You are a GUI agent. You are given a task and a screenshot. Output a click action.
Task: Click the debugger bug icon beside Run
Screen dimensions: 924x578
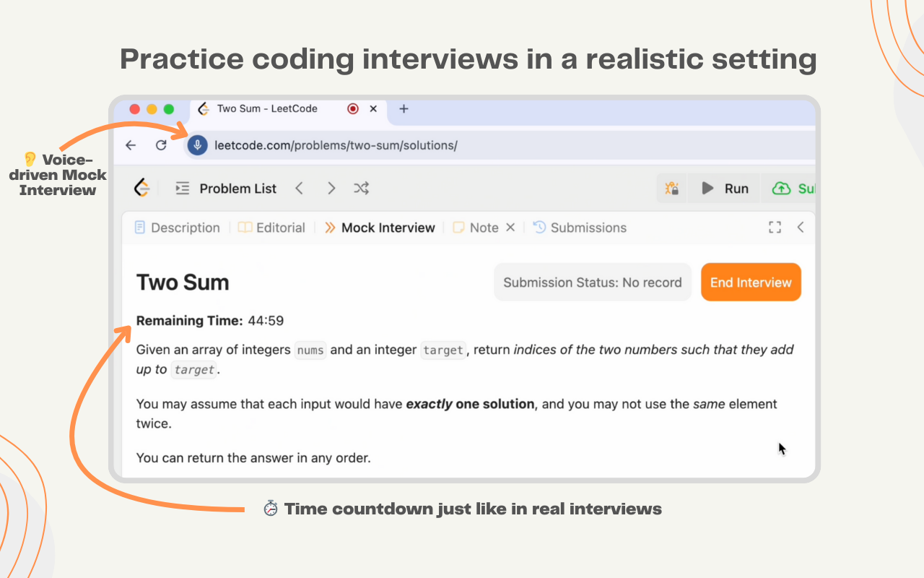click(x=672, y=189)
